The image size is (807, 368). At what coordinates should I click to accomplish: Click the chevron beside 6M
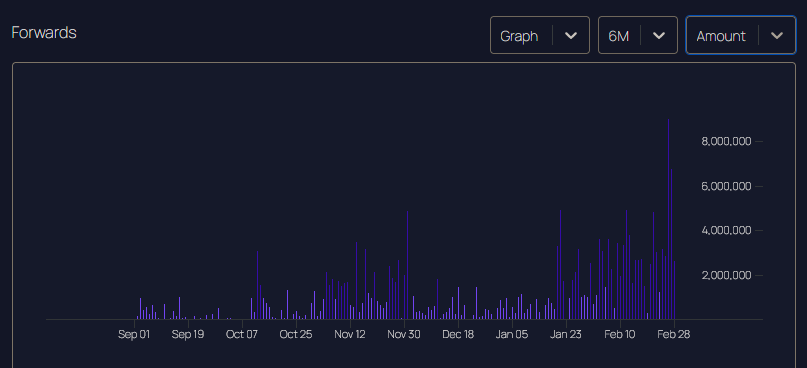[659, 36]
